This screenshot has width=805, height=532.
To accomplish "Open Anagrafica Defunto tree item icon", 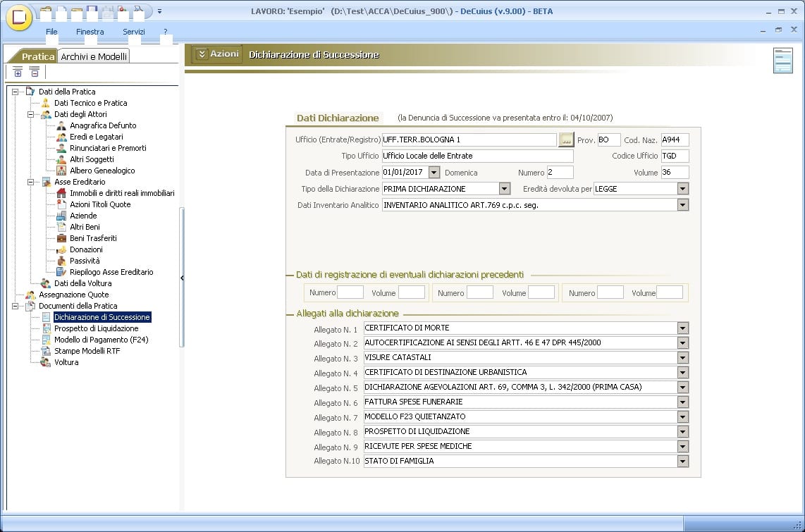I will (x=61, y=125).
